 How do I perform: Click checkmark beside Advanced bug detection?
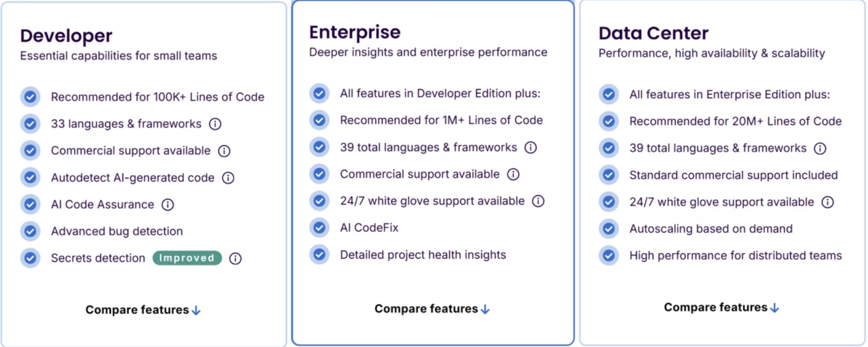[x=30, y=231]
